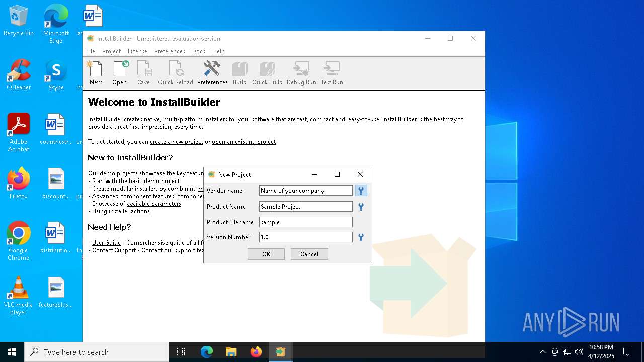This screenshot has height=362, width=644.
Task: Open the Windows Start menu
Action: tap(12, 352)
